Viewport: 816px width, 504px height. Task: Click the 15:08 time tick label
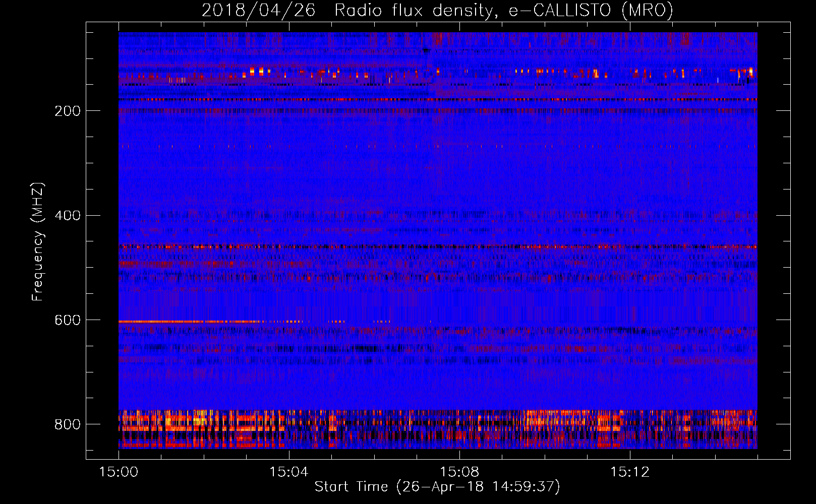pyautogui.click(x=459, y=472)
